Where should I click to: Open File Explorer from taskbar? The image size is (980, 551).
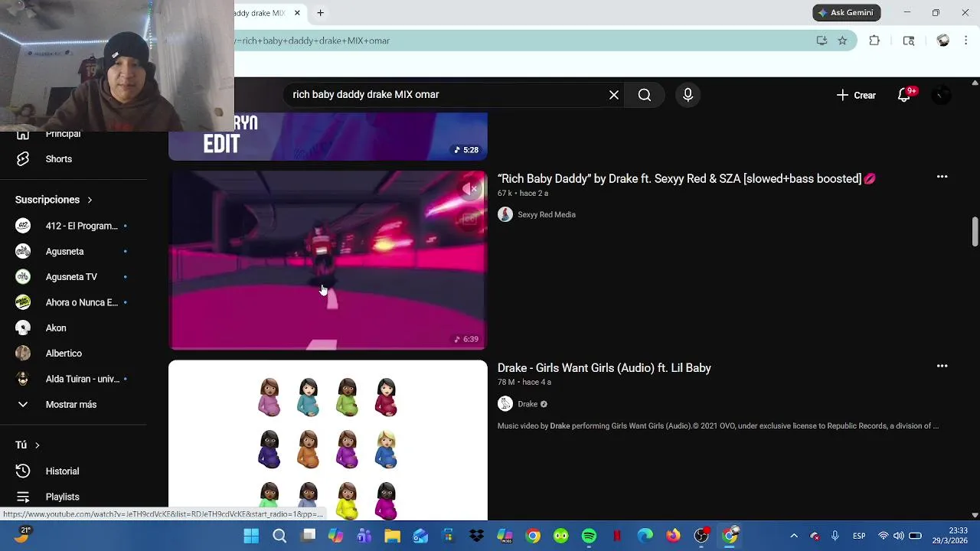[x=392, y=536]
